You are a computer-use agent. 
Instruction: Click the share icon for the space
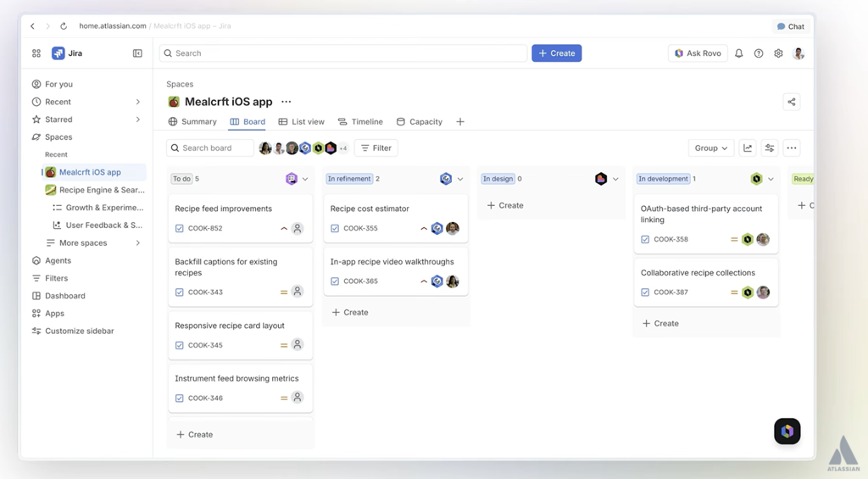click(792, 102)
